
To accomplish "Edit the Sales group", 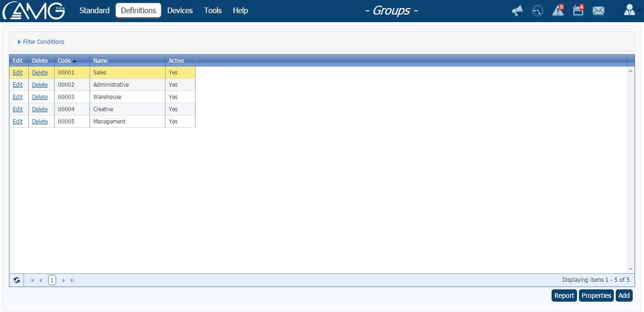I will 17,72.
